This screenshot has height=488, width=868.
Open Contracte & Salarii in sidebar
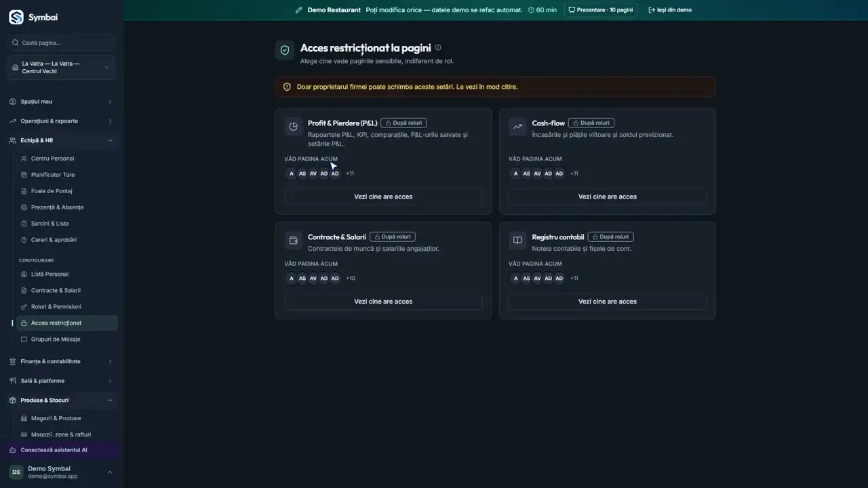66,291
